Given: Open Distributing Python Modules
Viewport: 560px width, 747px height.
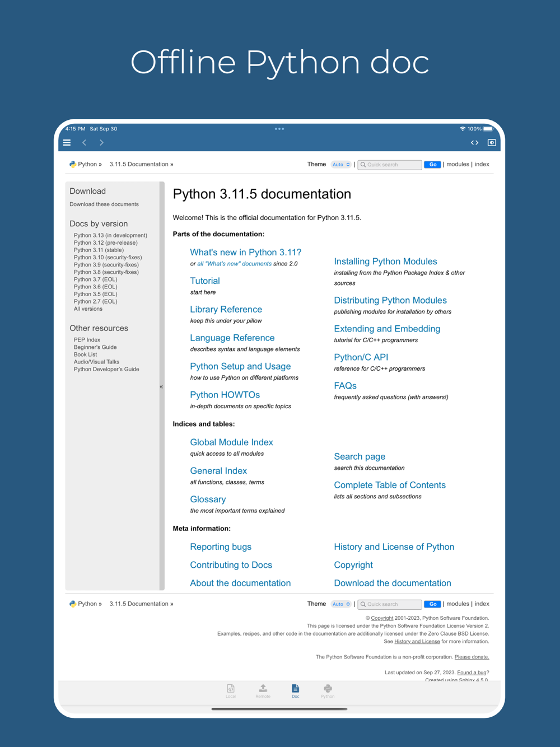Looking at the screenshot, I should [x=390, y=300].
